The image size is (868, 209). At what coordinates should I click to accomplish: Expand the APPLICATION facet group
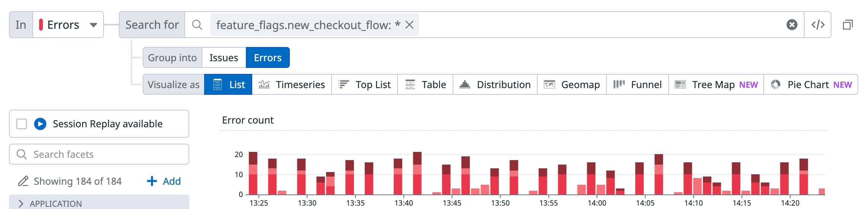coord(21,203)
